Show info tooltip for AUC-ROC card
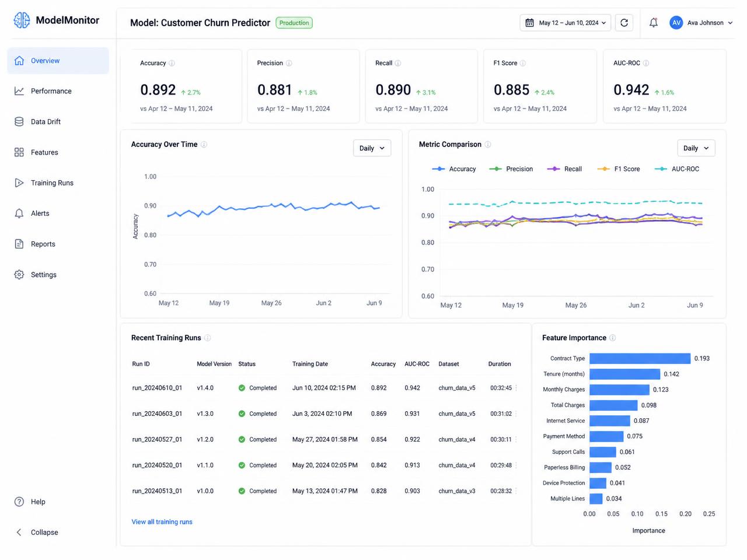The height and width of the screenshot is (560, 747). [646, 63]
